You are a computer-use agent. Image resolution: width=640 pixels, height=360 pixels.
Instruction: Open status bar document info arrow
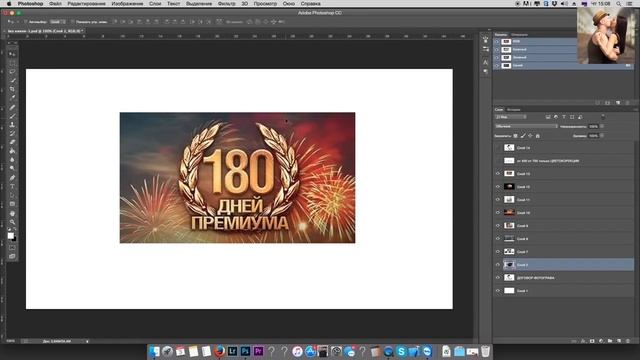(x=87, y=341)
